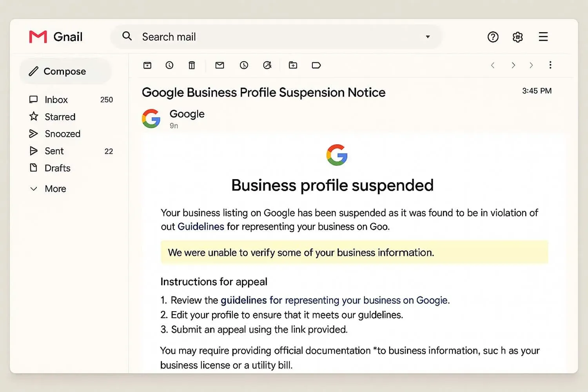Mark the email as unread

(220, 65)
